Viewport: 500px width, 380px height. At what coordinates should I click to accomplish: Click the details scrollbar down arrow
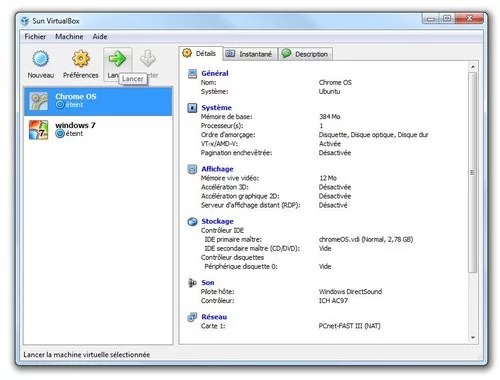tap(473, 337)
